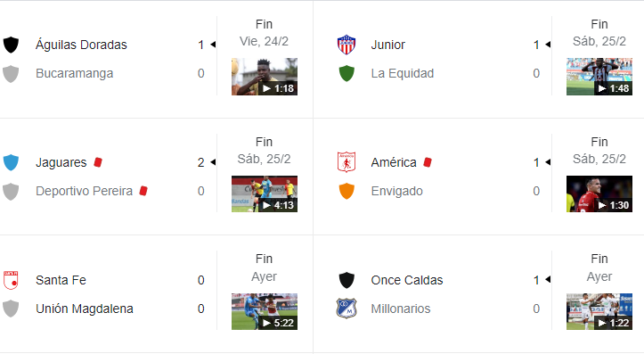
Task: Click the red card icon next to Jaguares
Action: 98,162
